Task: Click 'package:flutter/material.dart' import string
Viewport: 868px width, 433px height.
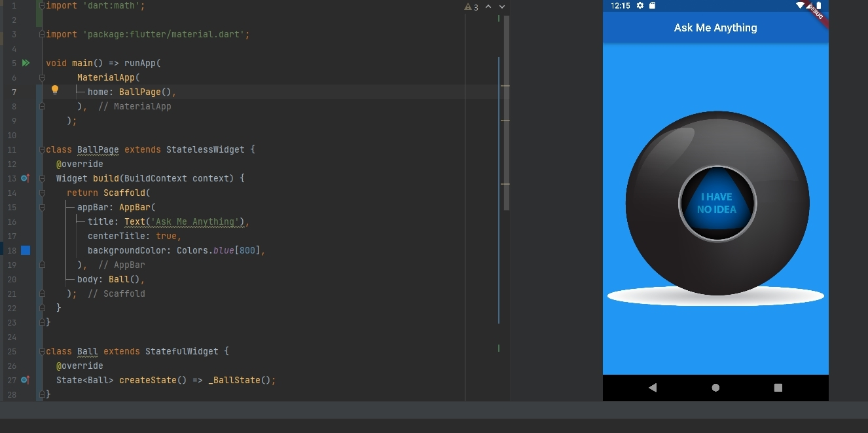Action: [x=164, y=34]
